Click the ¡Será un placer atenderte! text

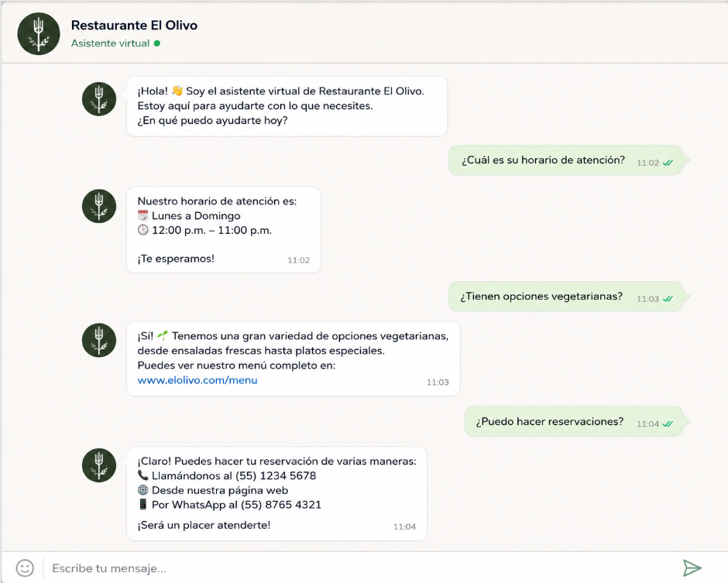pos(204,525)
